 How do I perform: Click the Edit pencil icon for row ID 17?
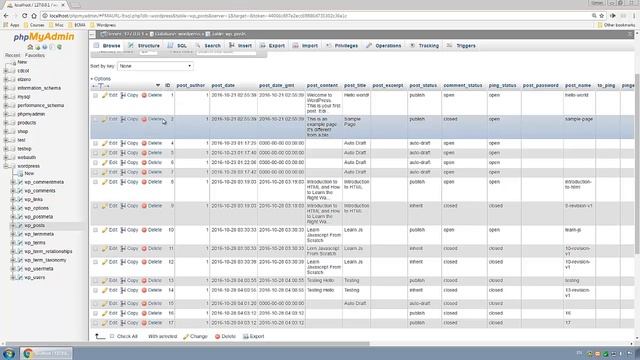105,323
